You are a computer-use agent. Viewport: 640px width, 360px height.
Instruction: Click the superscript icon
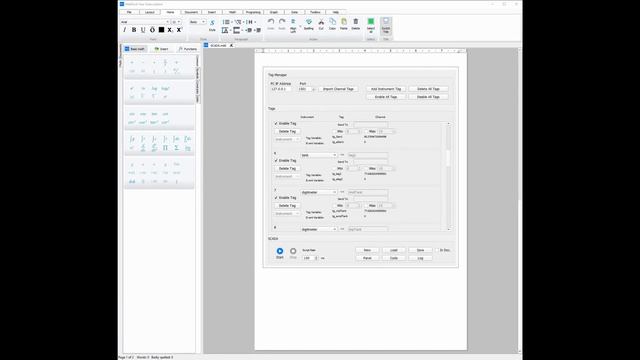(179, 30)
